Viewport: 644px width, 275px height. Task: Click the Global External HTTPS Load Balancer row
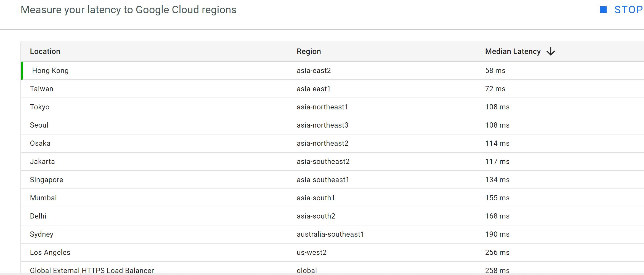[x=193, y=269]
